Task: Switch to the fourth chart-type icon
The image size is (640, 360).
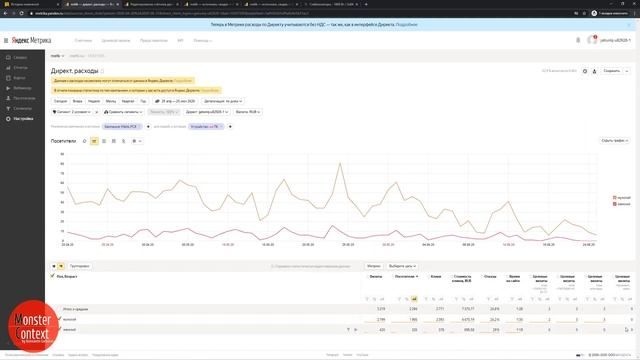Action: [x=114, y=141]
